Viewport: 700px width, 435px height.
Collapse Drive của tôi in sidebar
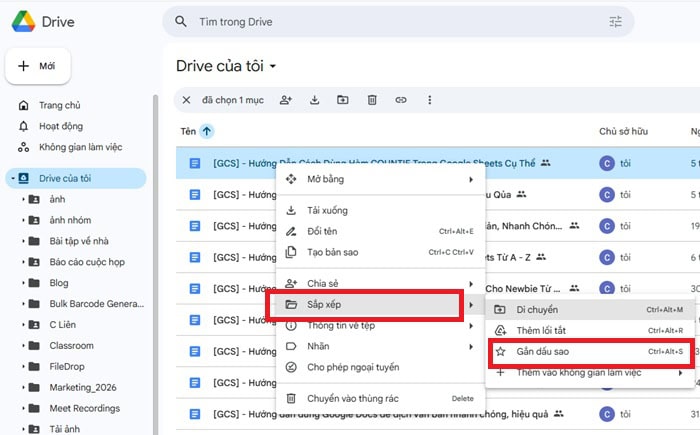[x=11, y=179]
